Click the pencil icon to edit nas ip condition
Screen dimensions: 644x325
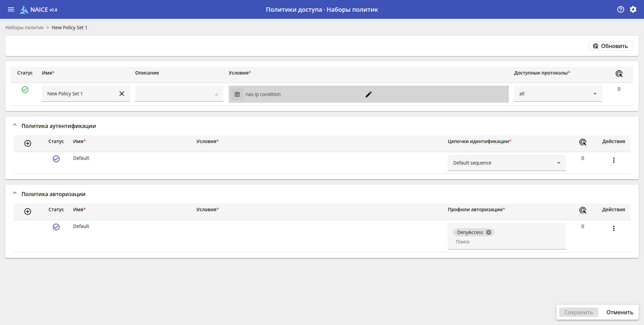click(x=368, y=94)
